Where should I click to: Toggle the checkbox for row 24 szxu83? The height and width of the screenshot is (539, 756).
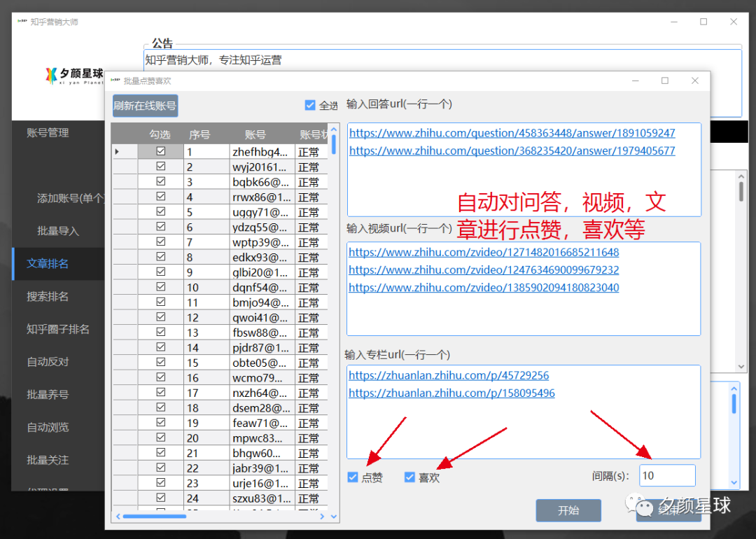coord(160,498)
